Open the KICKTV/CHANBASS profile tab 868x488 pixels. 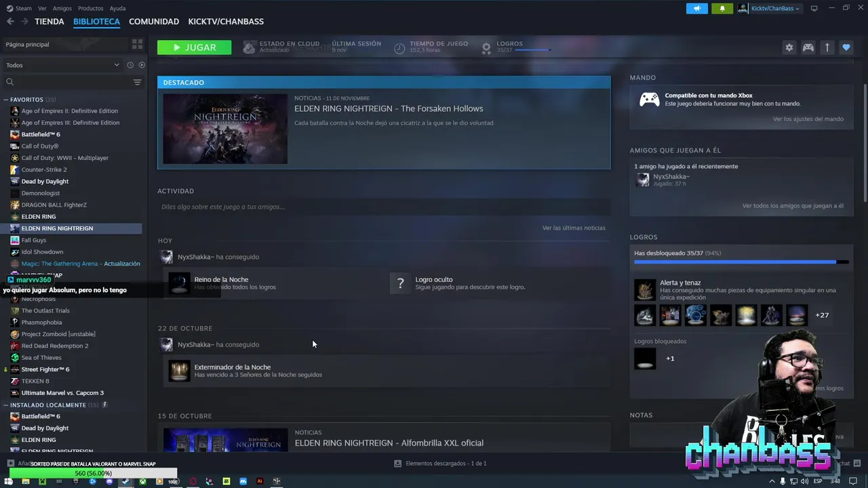click(226, 21)
